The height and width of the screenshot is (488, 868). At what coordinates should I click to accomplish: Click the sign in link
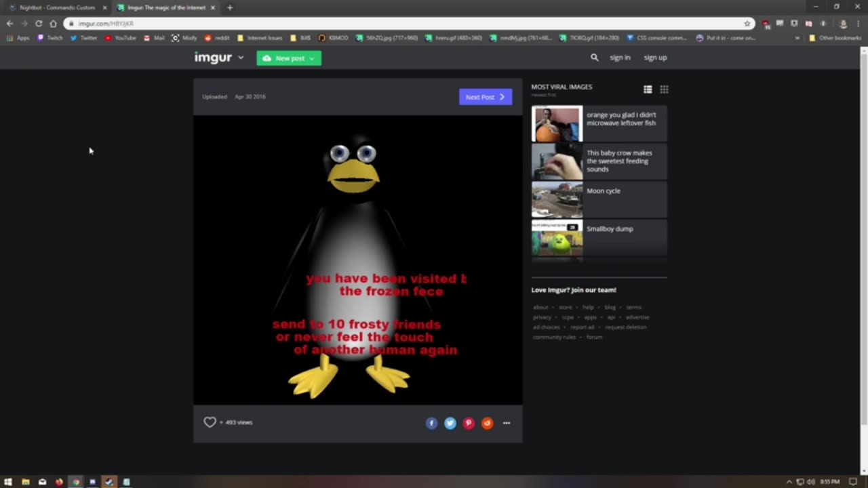[x=620, y=58]
